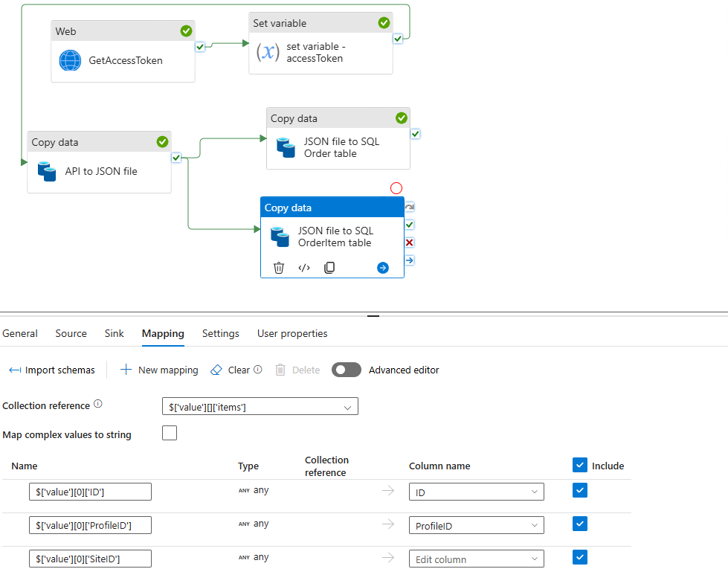Click the 'set variable - accessToken' activity name
The height and width of the screenshot is (569, 728).
(x=316, y=53)
